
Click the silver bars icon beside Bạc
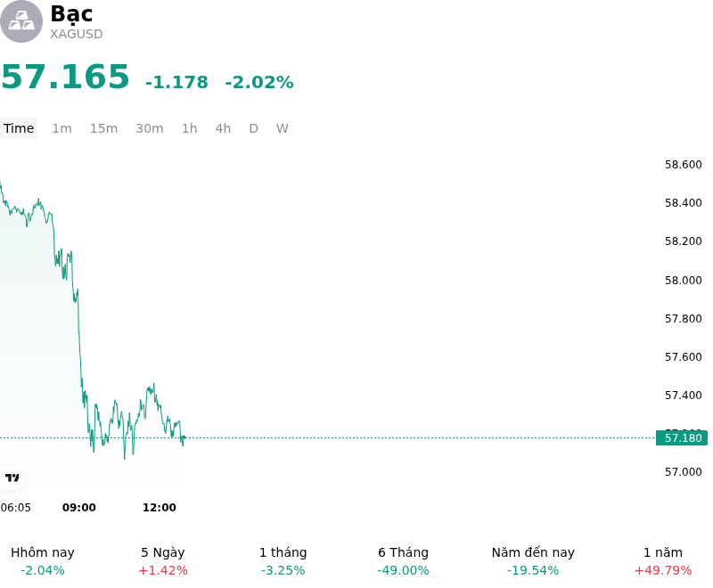tap(20, 21)
